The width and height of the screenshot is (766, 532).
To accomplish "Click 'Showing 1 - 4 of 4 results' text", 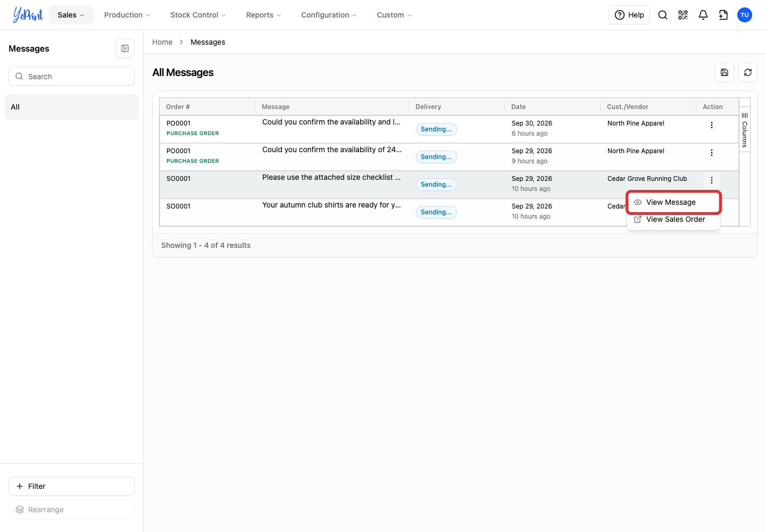I will (x=206, y=245).
